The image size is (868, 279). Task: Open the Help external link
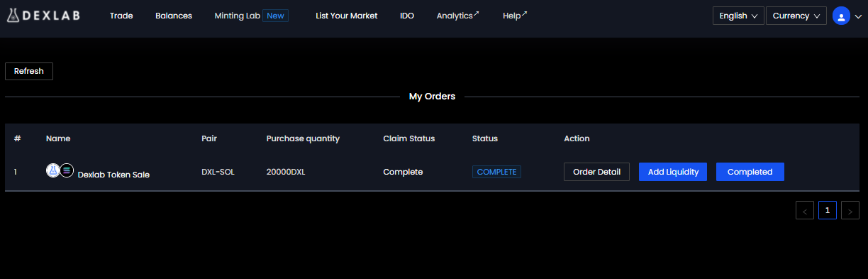(x=515, y=16)
